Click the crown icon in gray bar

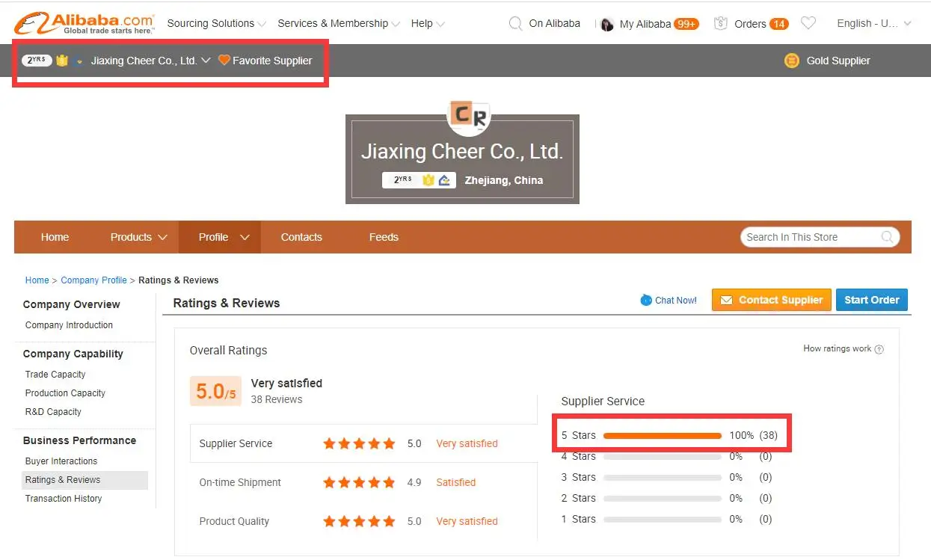coord(62,61)
